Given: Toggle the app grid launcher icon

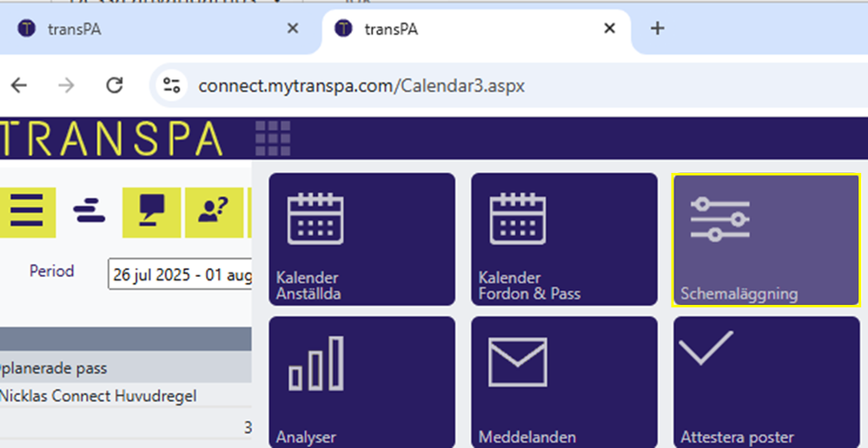Looking at the screenshot, I should [273, 138].
